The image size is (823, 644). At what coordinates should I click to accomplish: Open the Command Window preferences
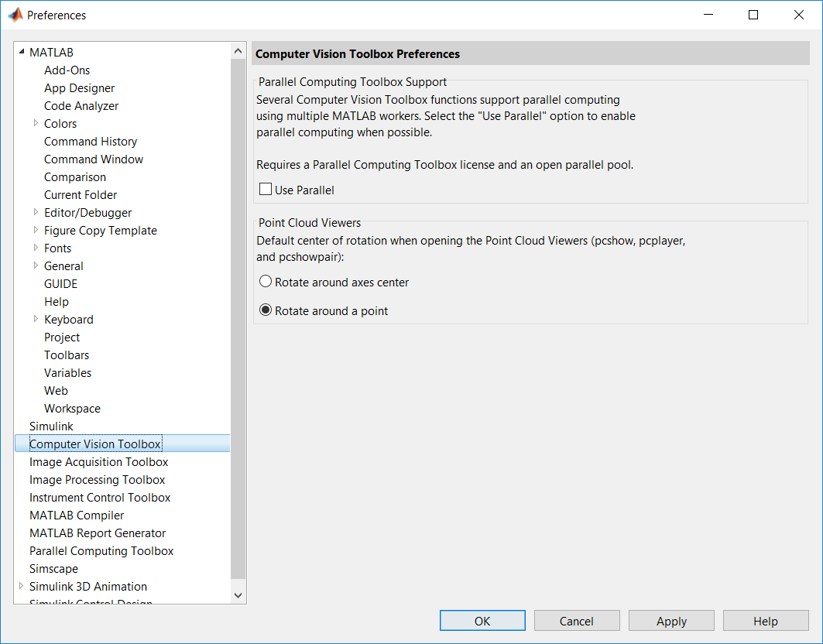94,159
